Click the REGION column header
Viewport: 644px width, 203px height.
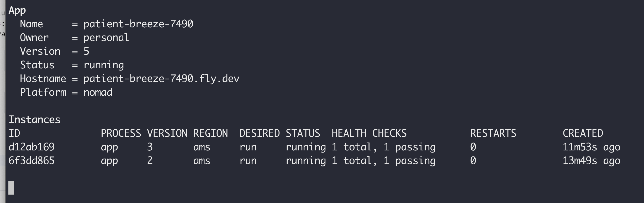tap(210, 133)
